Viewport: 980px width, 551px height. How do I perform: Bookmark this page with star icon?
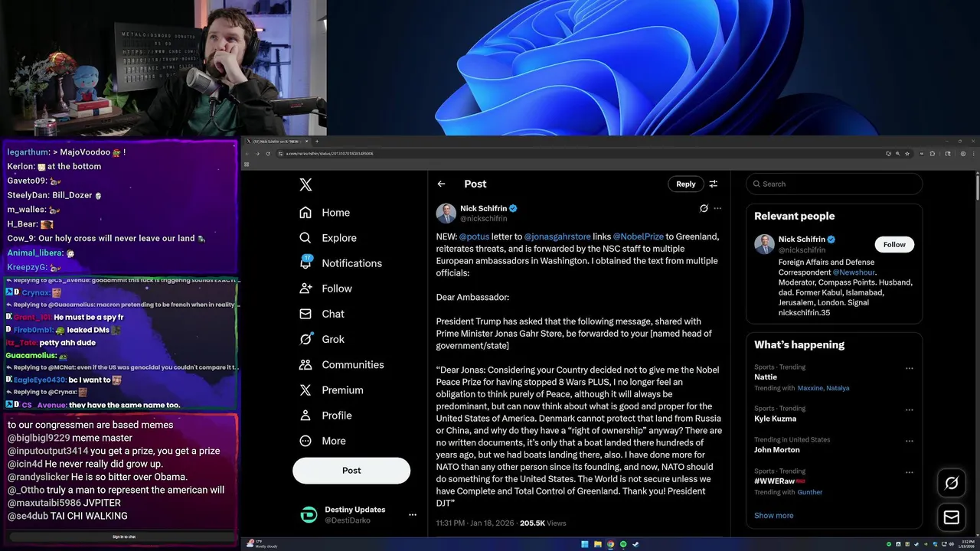tap(907, 154)
